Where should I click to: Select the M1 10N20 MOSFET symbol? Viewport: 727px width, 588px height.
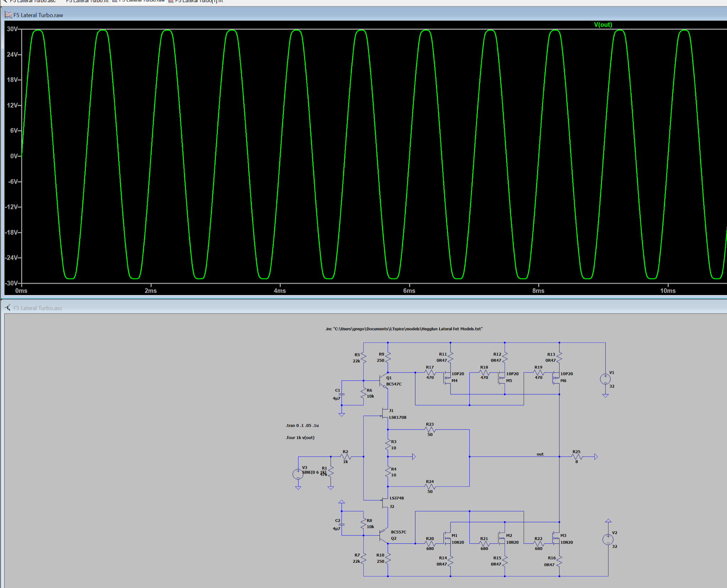(447, 538)
